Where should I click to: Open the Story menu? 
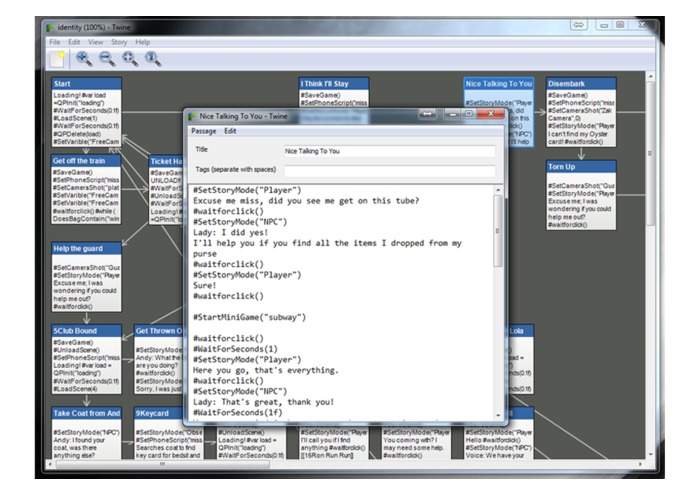coord(119,42)
